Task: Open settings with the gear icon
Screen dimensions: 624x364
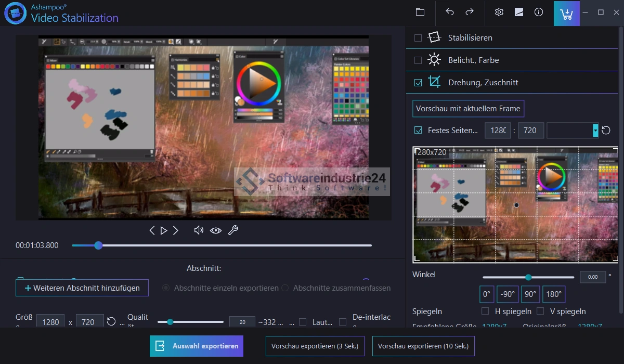Action: 499,12
